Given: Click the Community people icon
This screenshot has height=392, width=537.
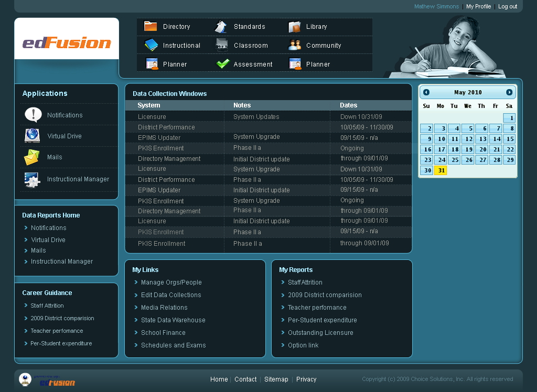Looking at the screenshot, I should tap(295, 45).
